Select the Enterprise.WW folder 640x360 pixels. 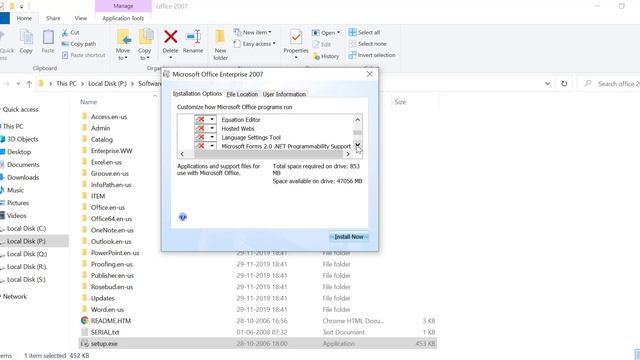(x=111, y=151)
